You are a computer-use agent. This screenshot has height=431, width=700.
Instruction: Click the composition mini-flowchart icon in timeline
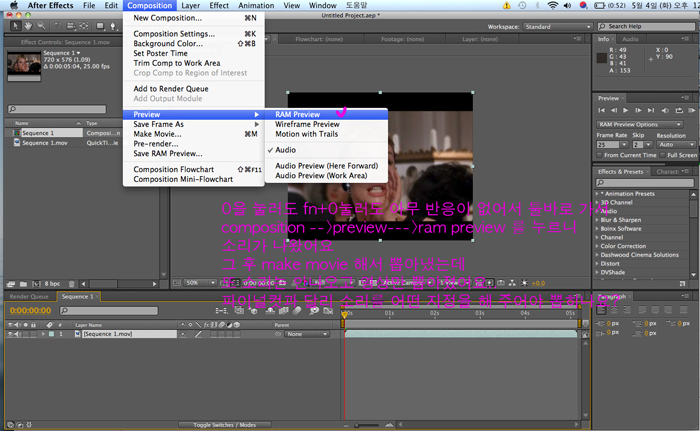[x=221, y=310]
